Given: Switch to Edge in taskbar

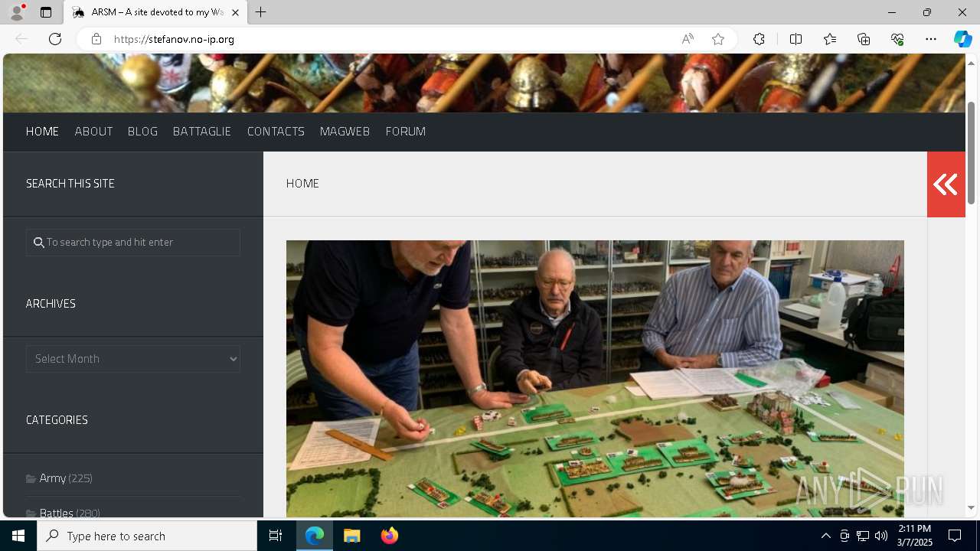Looking at the screenshot, I should click(315, 536).
